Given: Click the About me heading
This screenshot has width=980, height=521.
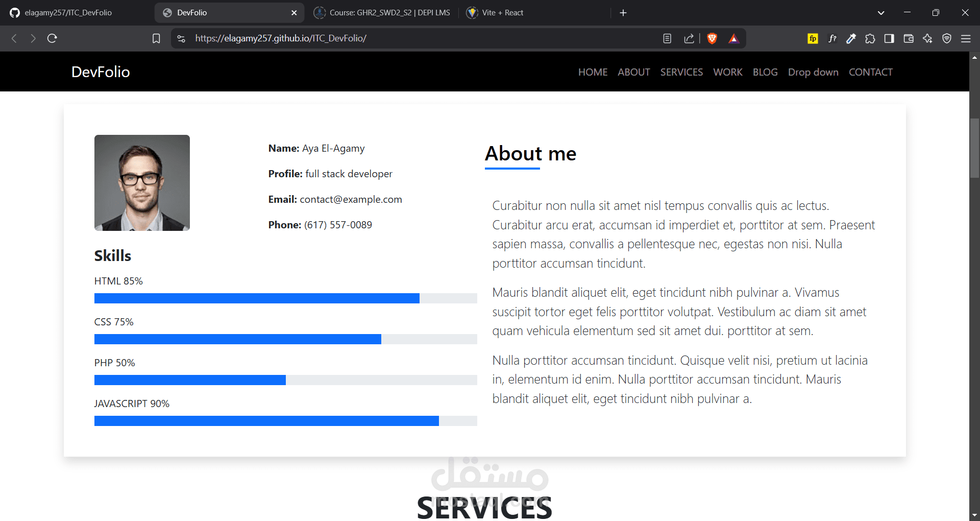Looking at the screenshot, I should [x=530, y=154].
